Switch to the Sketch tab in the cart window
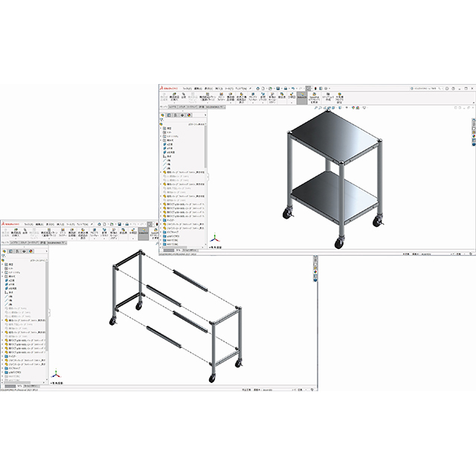 [182, 106]
